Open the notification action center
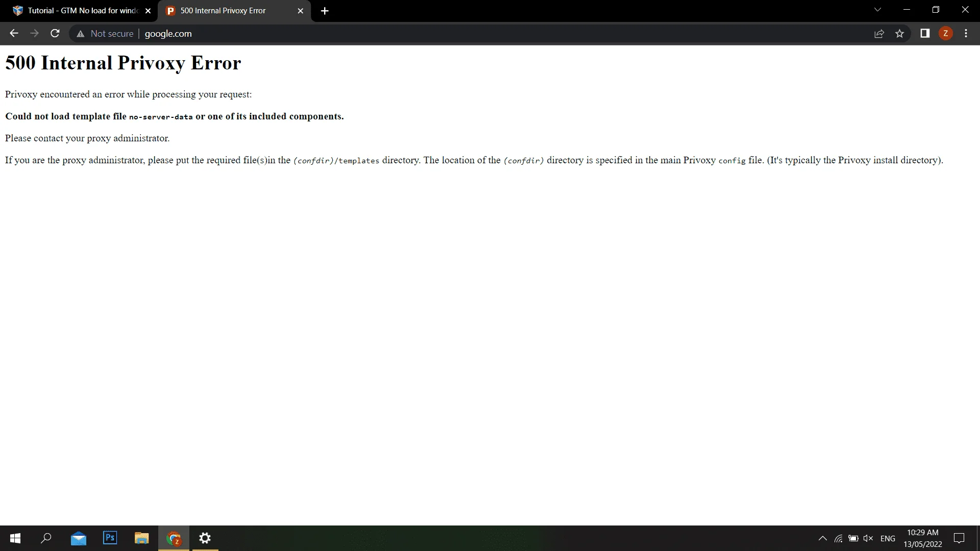The height and width of the screenshot is (551, 980). [x=959, y=538]
